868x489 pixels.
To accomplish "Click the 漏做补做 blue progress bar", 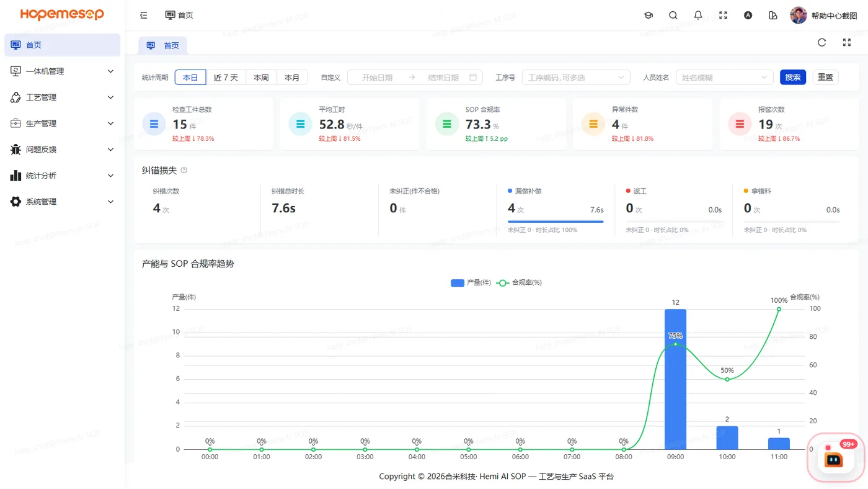I will 556,222.
